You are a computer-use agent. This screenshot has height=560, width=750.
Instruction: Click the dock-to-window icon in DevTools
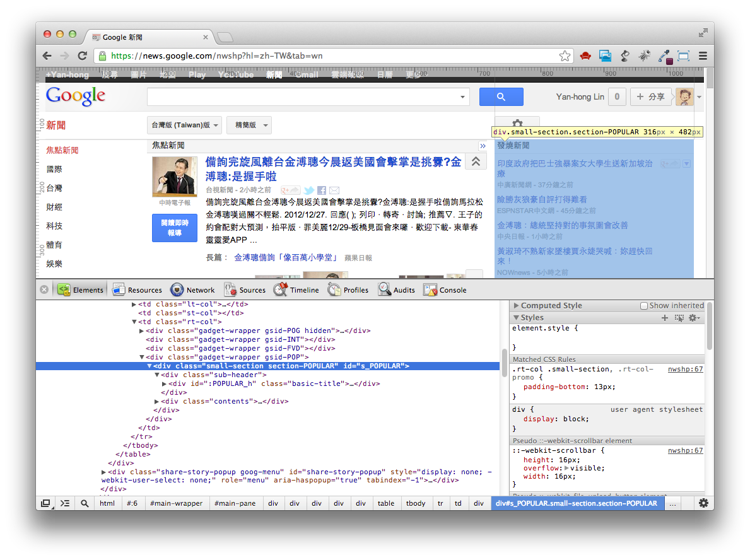coord(45,503)
